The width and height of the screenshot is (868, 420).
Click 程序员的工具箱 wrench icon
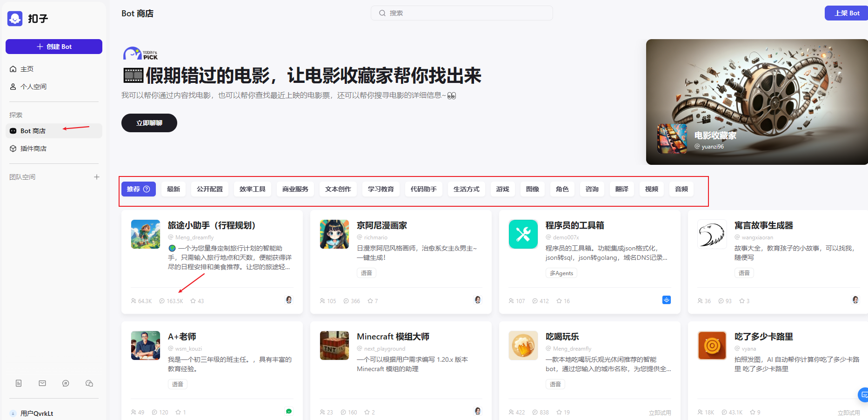pos(523,234)
